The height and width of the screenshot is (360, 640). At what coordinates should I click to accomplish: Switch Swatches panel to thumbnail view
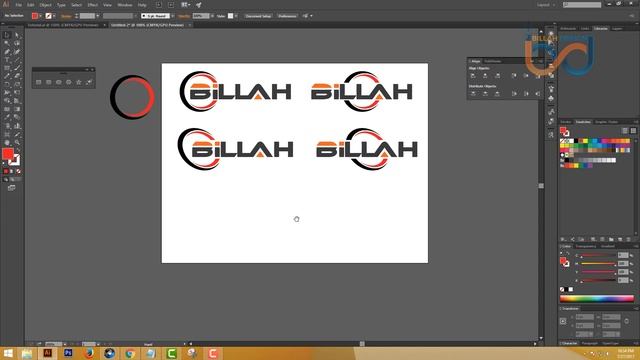point(633,131)
